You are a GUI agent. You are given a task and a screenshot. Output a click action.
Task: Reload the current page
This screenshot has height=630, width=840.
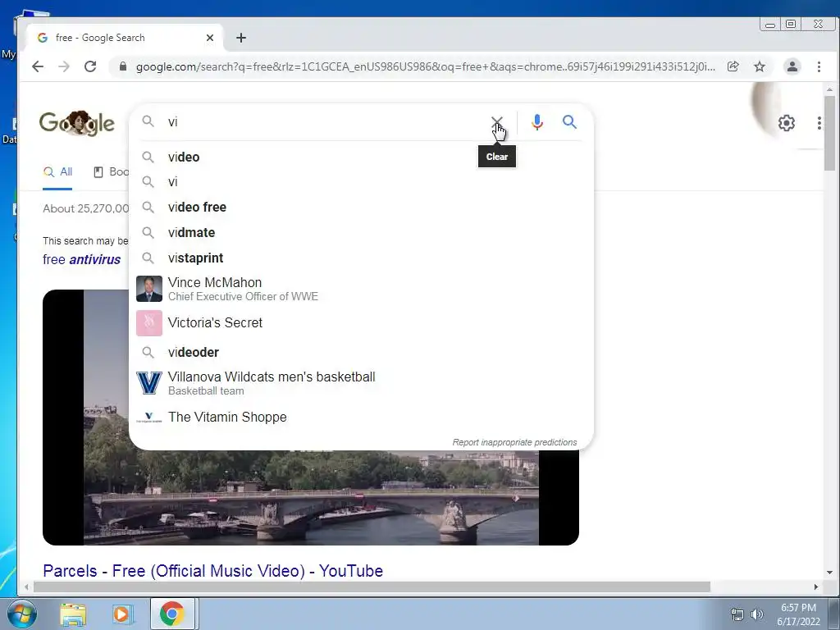(x=90, y=66)
